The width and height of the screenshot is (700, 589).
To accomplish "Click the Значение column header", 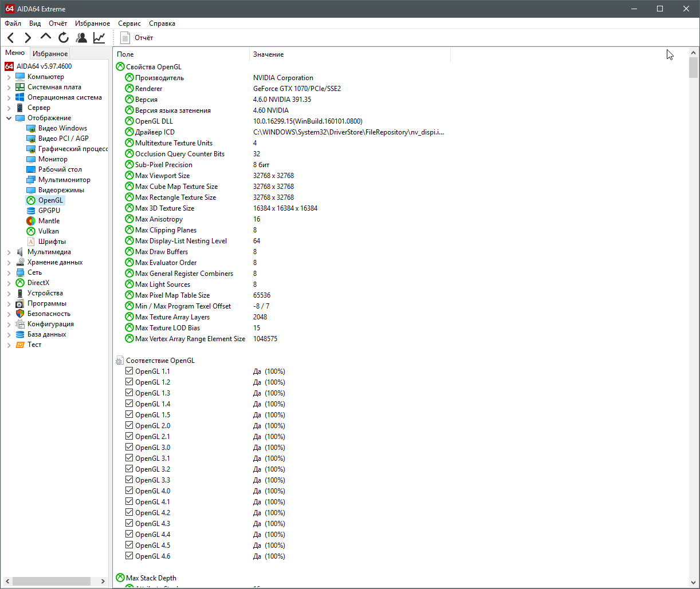I will click(350, 54).
